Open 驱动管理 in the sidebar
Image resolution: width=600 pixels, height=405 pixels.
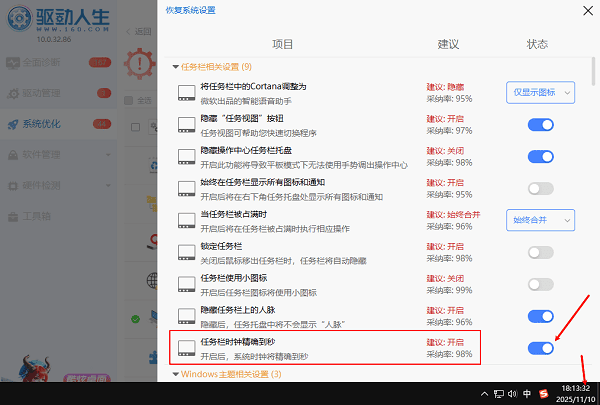point(57,93)
